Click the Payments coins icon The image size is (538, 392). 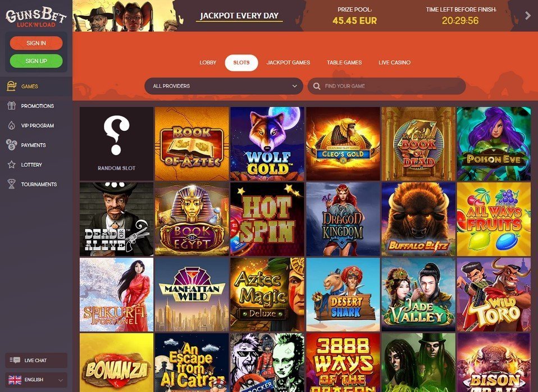coord(12,145)
